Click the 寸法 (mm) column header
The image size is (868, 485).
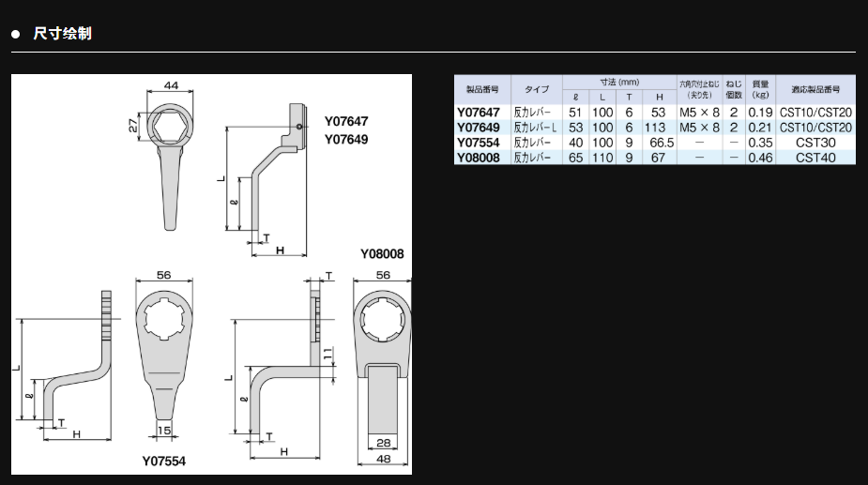click(619, 83)
